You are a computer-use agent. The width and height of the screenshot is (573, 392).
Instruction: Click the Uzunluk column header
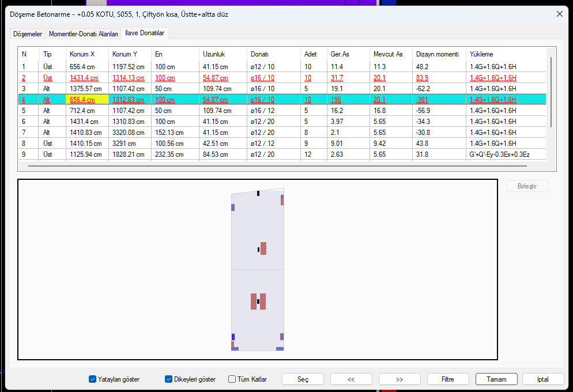tap(223, 54)
